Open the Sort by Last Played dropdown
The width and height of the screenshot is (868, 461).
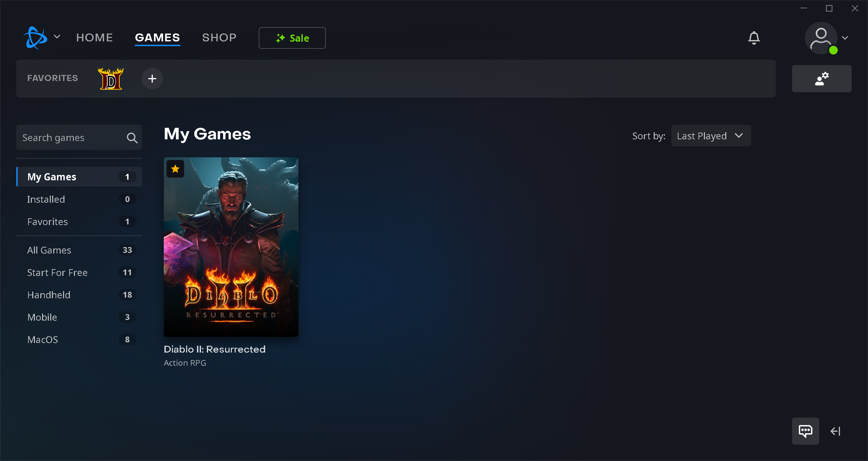(711, 136)
